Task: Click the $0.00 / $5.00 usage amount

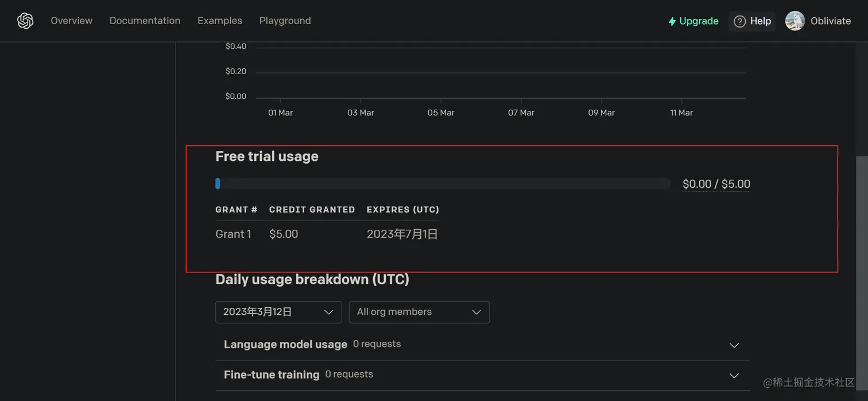Action: [716, 184]
